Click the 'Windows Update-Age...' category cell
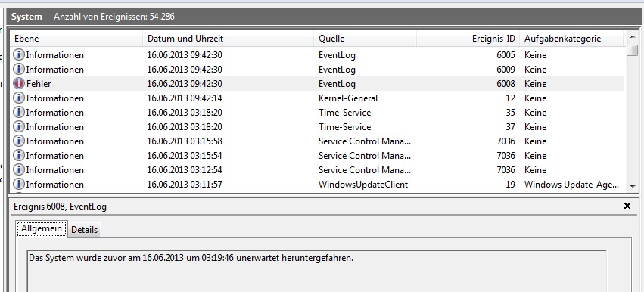This screenshot has height=292, width=644. (x=571, y=185)
